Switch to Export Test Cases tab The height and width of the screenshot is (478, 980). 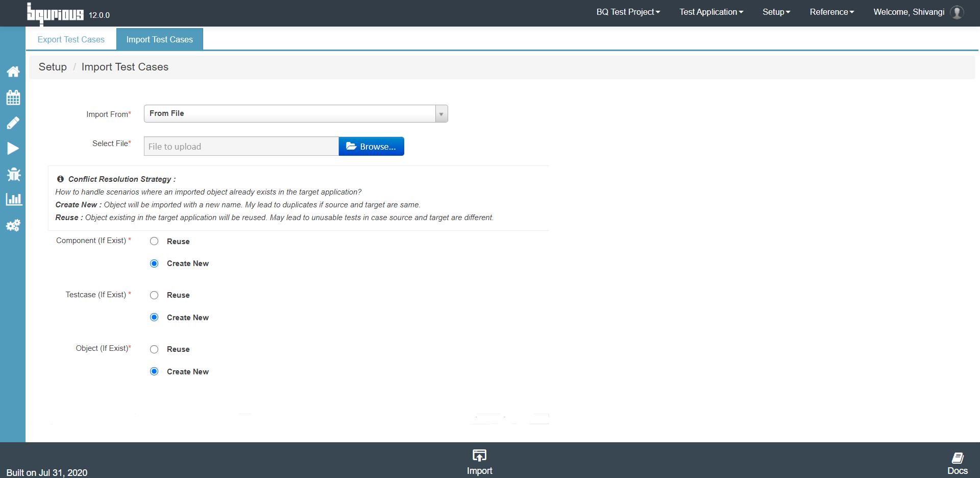tap(71, 39)
